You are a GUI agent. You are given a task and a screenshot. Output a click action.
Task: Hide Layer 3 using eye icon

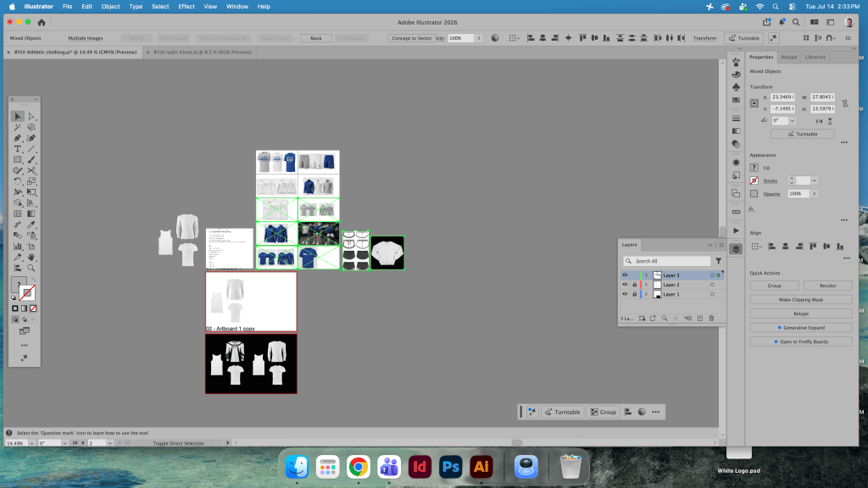tap(625, 275)
